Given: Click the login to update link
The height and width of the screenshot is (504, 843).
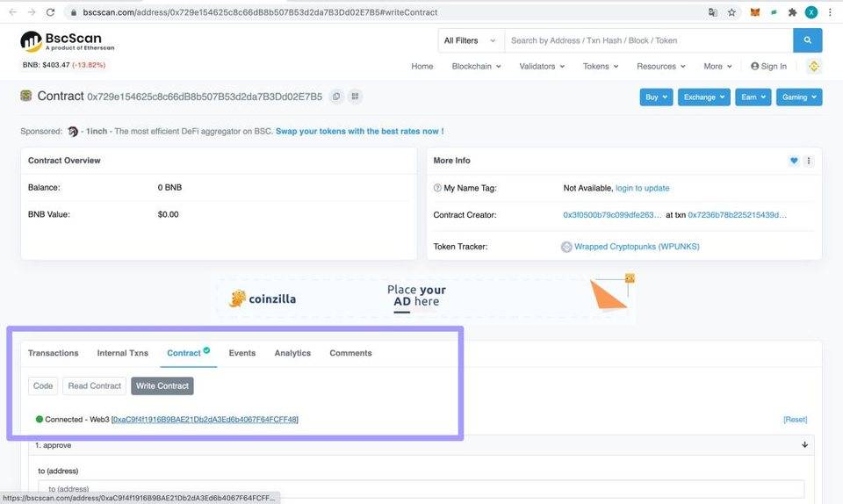Looking at the screenshot, I should click(643, 188).
